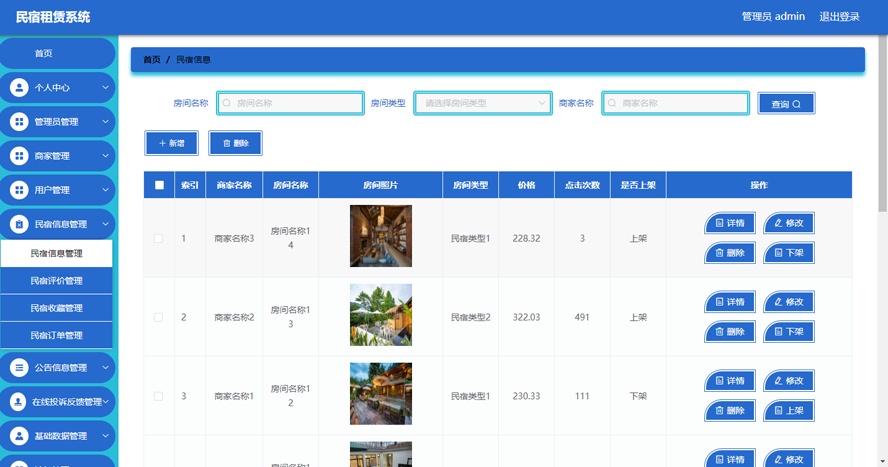Open 民宿评价管理 submenu item
Viewport: 888px width, 467px height.
(57, 281)
